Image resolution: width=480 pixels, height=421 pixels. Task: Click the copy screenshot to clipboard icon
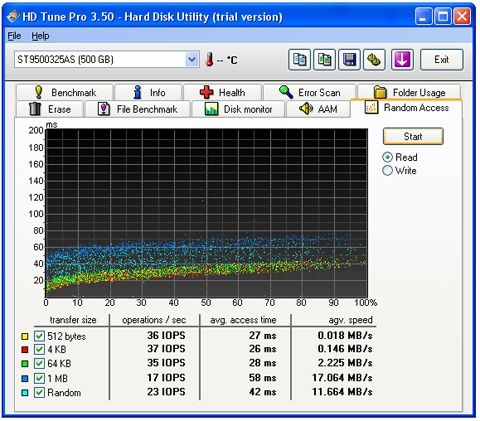click(324, 60)
